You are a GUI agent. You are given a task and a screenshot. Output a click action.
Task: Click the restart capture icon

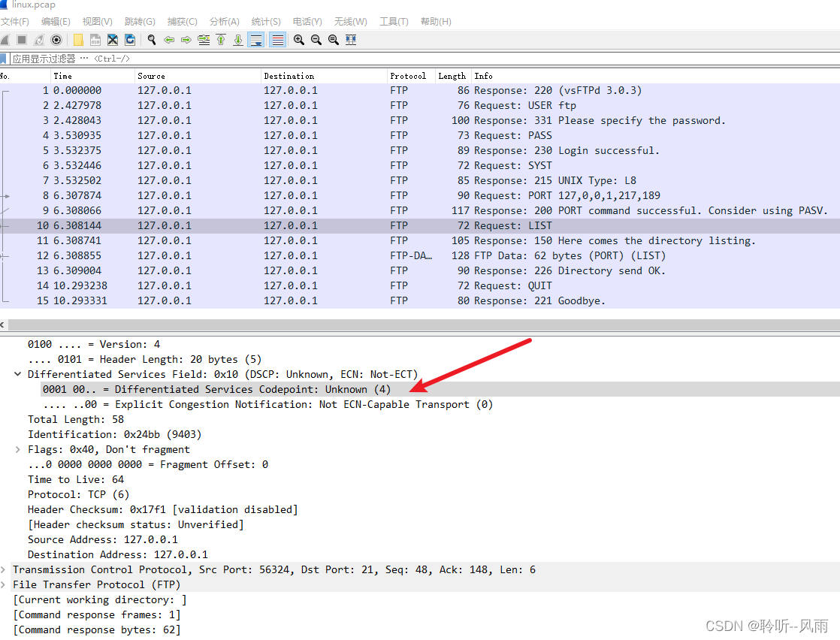(39, 40)
